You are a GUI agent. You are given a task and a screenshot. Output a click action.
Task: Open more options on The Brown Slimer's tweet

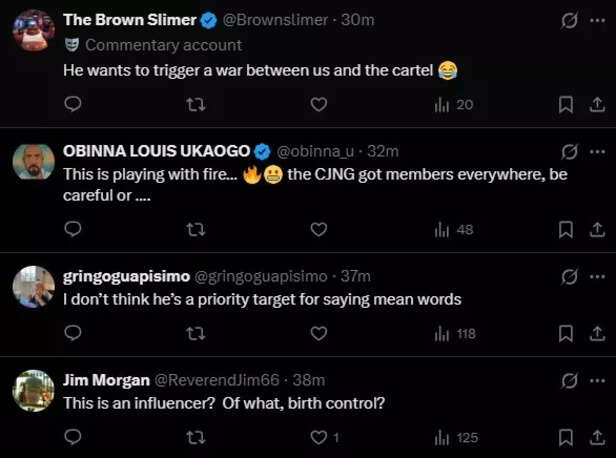pyautogui.click(x=597, y=20)
